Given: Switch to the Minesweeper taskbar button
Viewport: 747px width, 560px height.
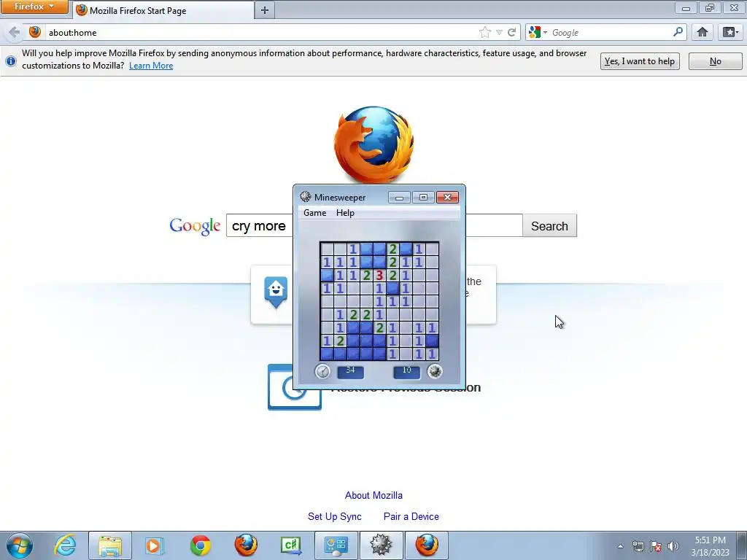Looking at the screenshot, I should tap(381, 545).
